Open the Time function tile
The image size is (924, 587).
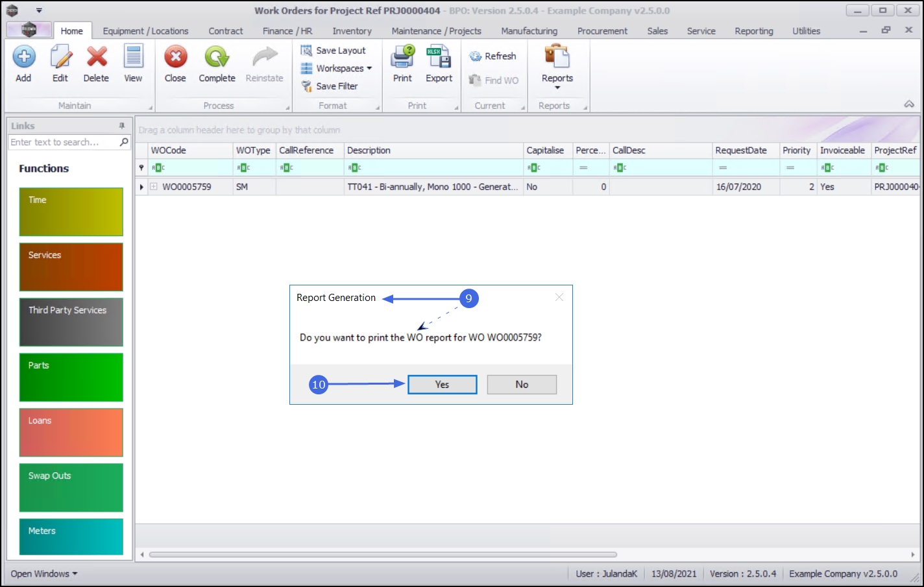pyautogui.click(x=71, y=212)
